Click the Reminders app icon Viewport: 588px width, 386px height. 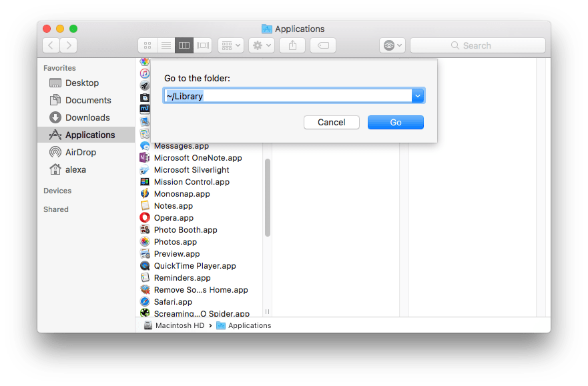145,277
